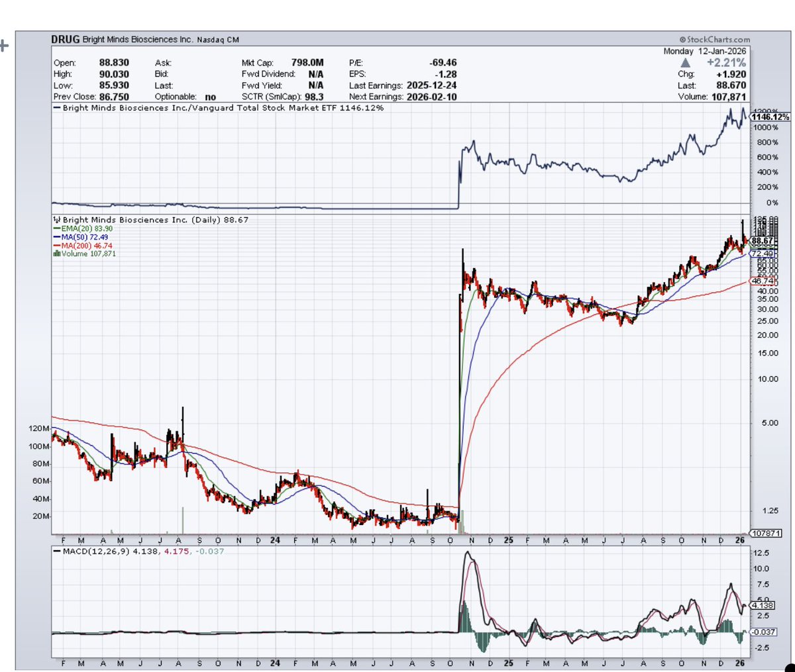Click the 20M label on volume axis
Viewport: 795px width, 672px height.
40,516
